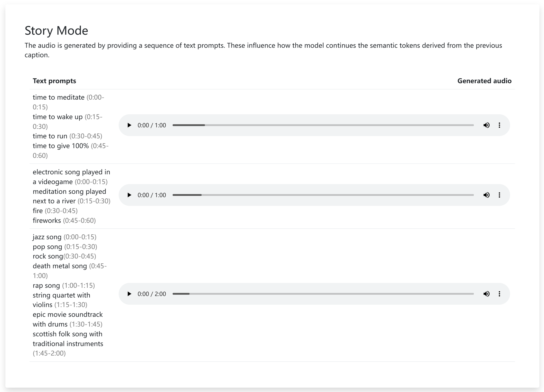Click the 'rap song' prompt text
The width and height of the screenshot is (544, 392).
point(46,285)
